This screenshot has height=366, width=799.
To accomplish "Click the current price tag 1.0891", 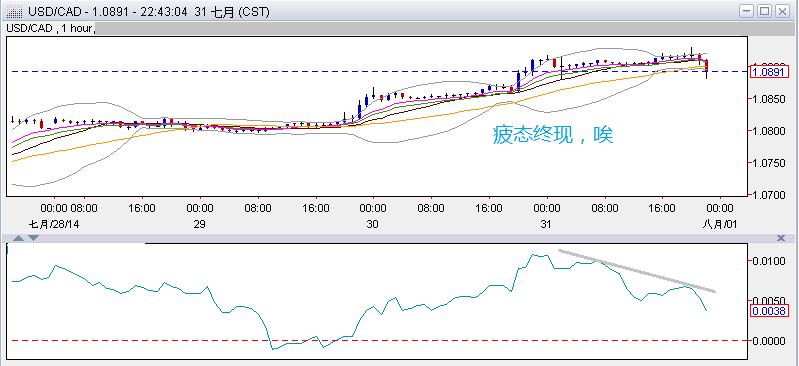I will pyautogui.click(x=769, y=72).
